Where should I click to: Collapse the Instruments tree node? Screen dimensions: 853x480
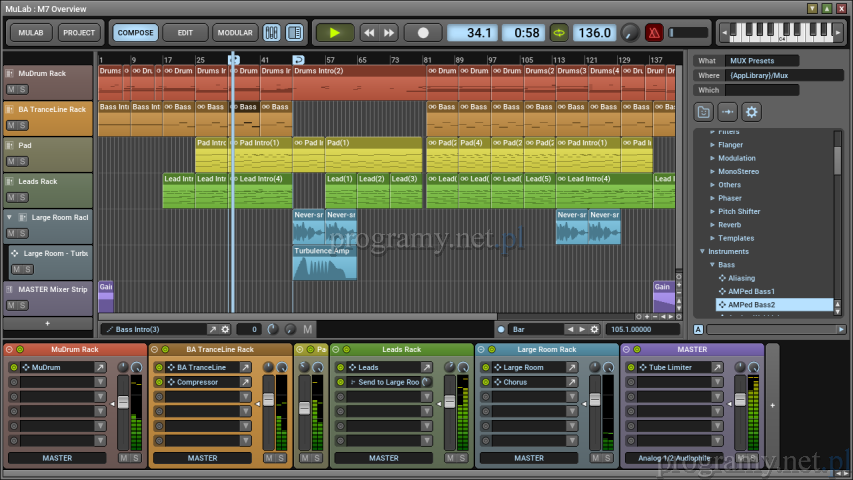point(702,251)
